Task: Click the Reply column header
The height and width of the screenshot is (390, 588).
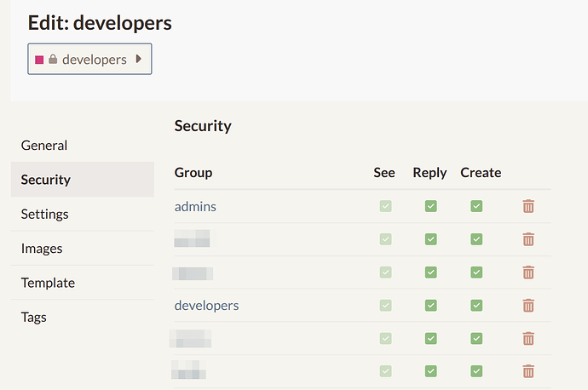Action: click(x=429, y=173)
